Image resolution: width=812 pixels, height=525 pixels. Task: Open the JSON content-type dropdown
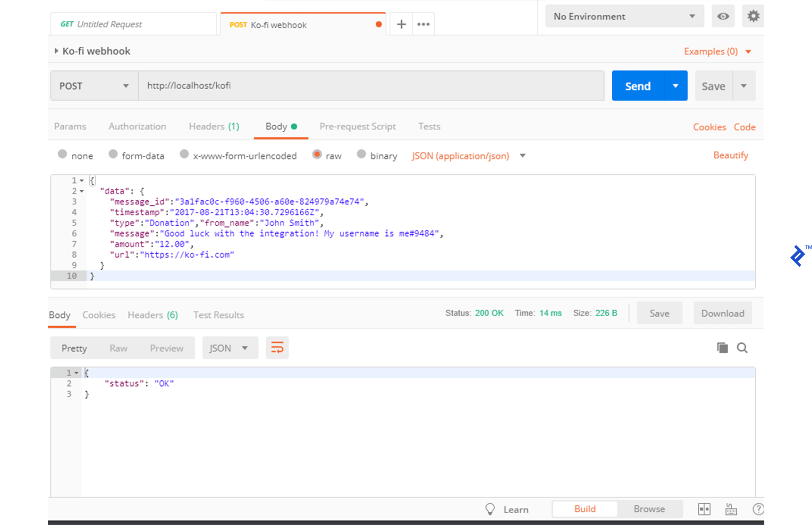[467, 156]
